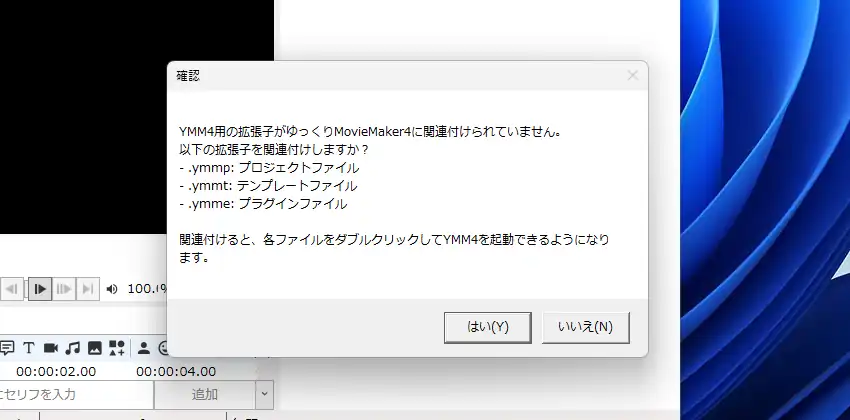Click the play button in preview controls
The image size is (850, 420).
(40, 289)
